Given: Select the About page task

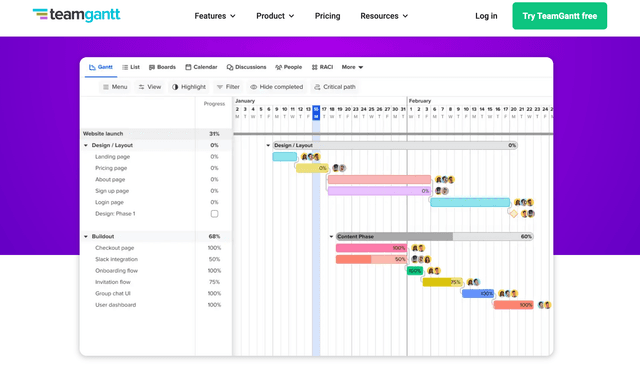Looking at the screenshot, I should [110, 180].
